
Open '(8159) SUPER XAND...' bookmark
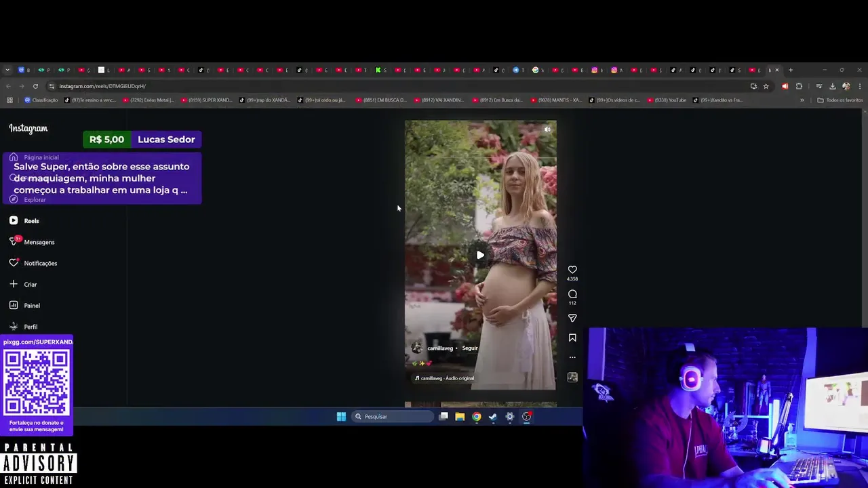pyautogui.click(x=206, y=100)
